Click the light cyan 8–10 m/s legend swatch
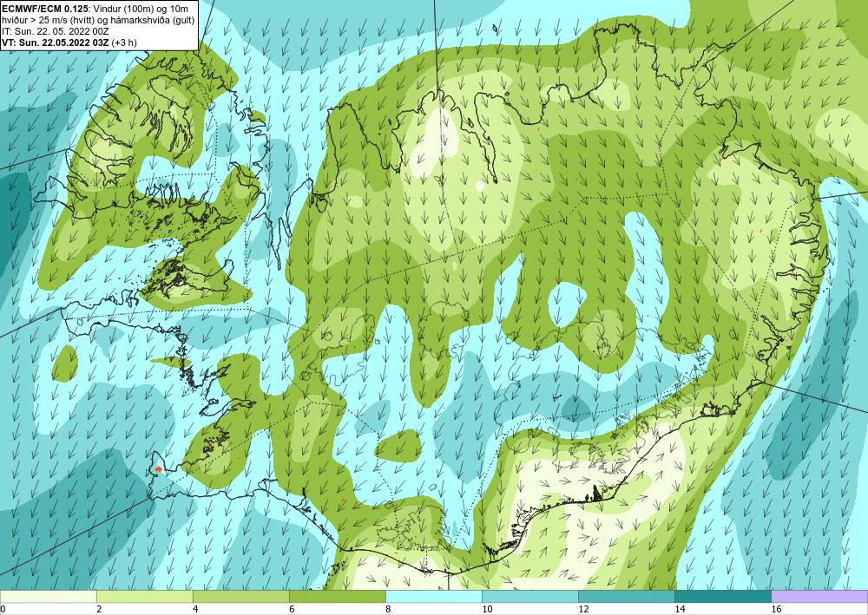The image size is (868, 615). [433, 596]
